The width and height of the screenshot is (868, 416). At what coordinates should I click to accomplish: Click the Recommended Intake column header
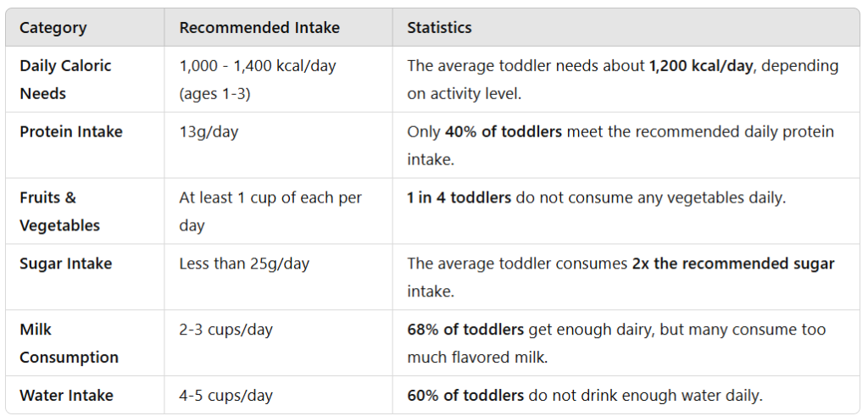(x=259, y=28)
